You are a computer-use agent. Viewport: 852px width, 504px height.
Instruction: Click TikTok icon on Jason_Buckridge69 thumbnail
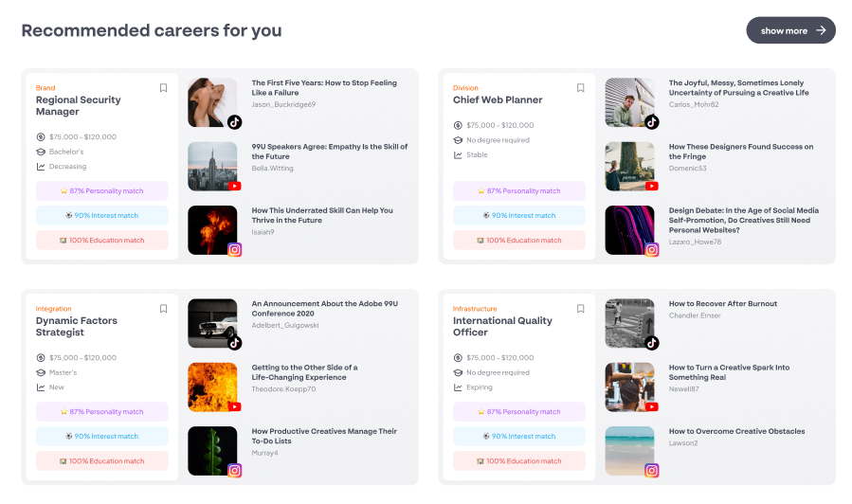tap(234, 122)
